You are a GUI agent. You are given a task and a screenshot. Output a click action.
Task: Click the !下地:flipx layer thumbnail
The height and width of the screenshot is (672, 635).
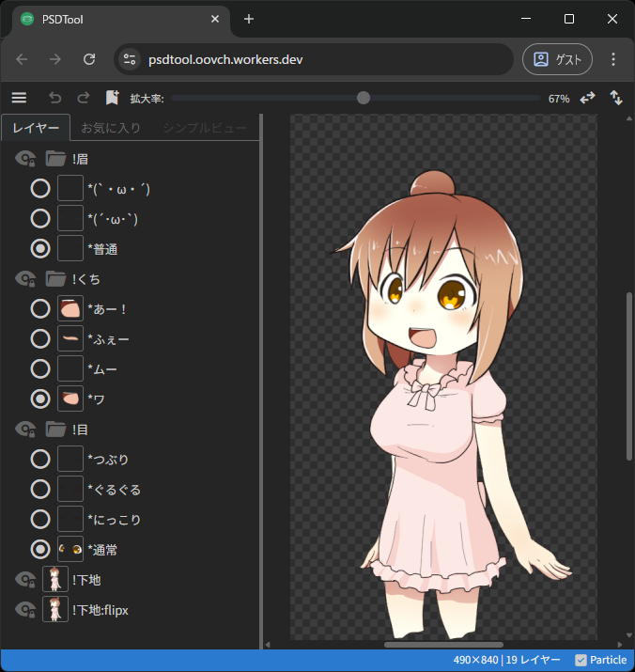(55, 609)
